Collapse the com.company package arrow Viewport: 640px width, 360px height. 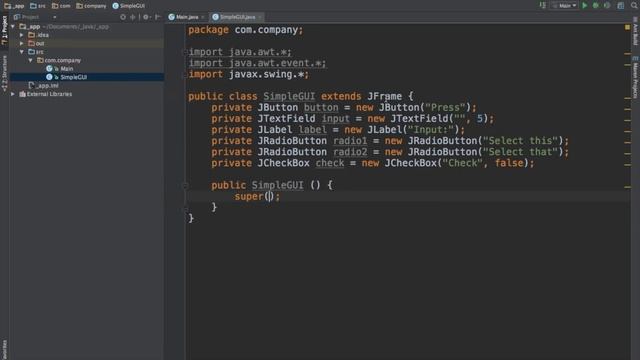[31, 60]
